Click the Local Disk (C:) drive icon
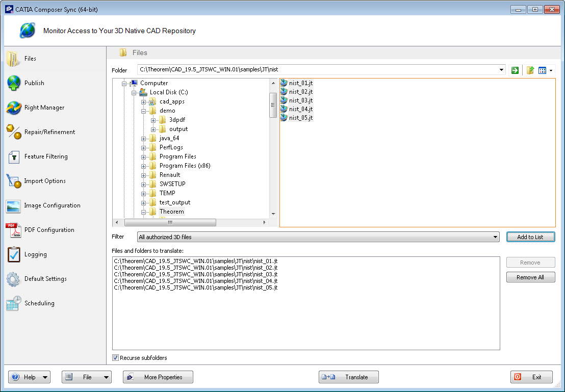Viewport: 565px width, 392px height. click(x=143, y=92)
